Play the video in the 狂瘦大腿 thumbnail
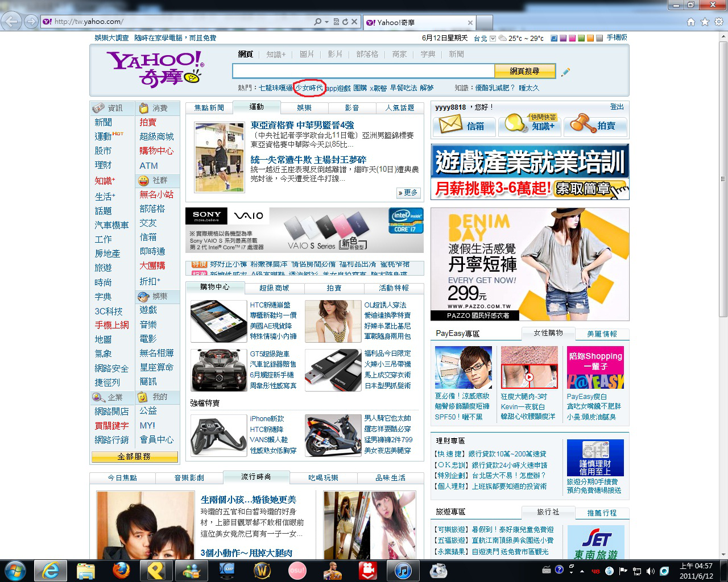This screenshot has height=582, width=728. point(529,377)
